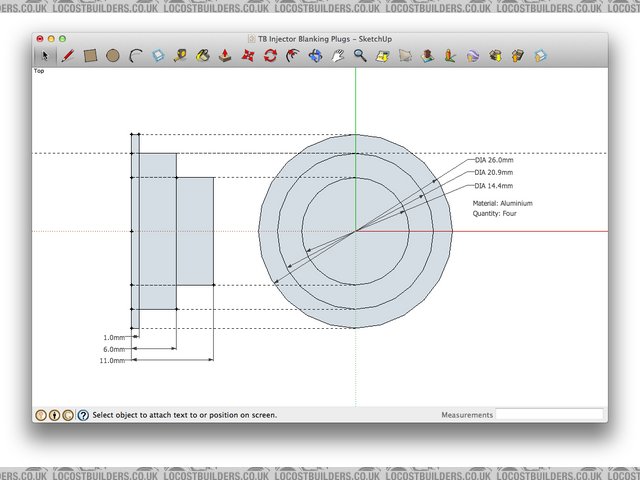Click the 11.0mm dimension label
The image size is (640, 480).
point(112,361)
